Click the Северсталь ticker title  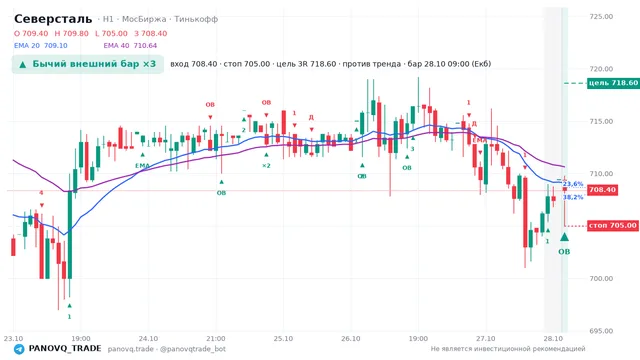53,19
